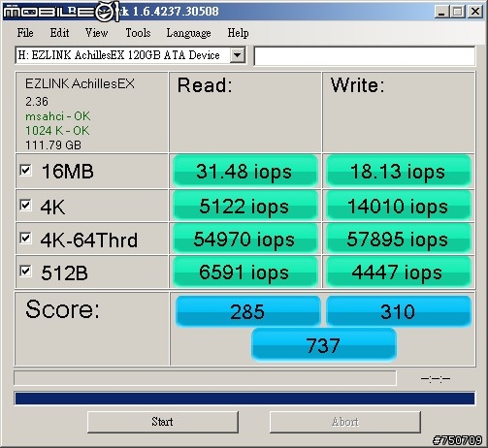Click the 14010 iops 4K write result
This screenshot has height=448, width=488.
(x=399, y=206)
